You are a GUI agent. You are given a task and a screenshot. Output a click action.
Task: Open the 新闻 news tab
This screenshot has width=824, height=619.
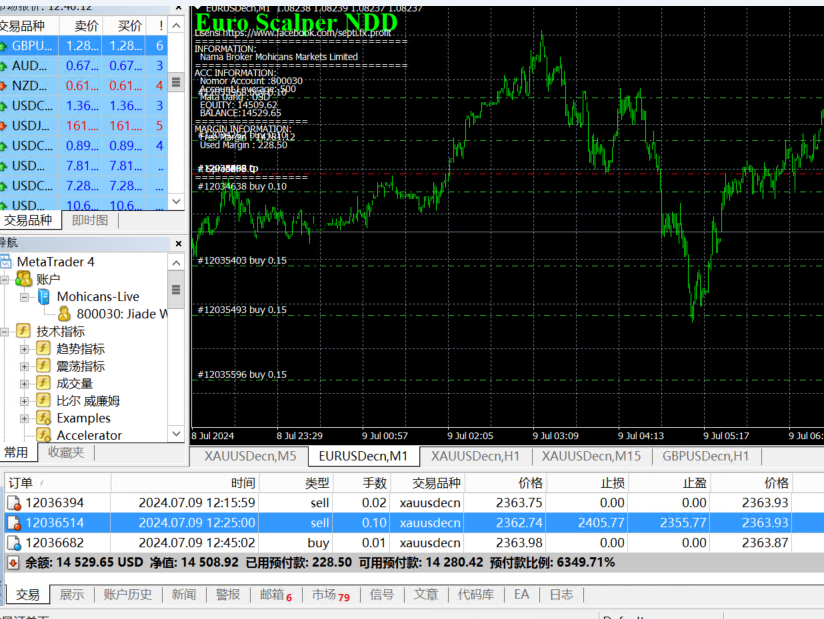pyautogui.click(x=184, y=594)
